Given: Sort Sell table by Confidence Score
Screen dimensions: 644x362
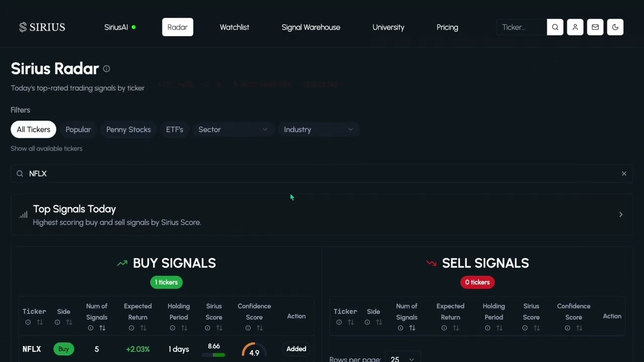Looking at the screenshot, I should [x=580, y=328].
